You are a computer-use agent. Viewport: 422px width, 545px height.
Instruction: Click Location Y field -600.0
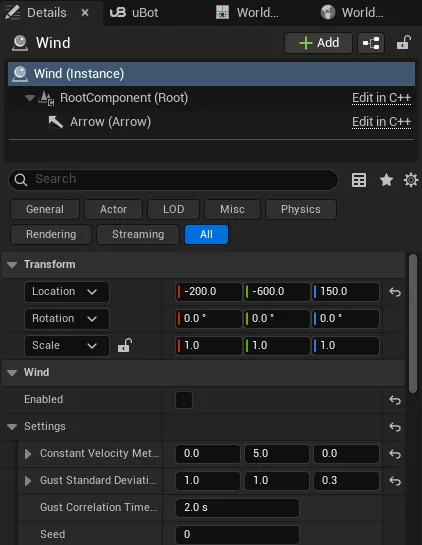click(x=277, y=292)
